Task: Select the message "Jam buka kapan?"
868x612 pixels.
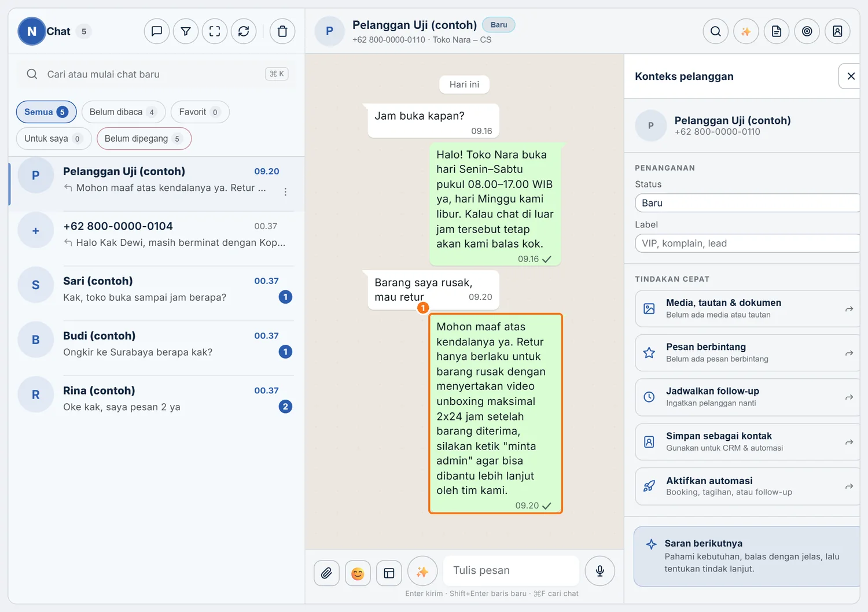Action: pyautogui.click(x=433, y=121)
